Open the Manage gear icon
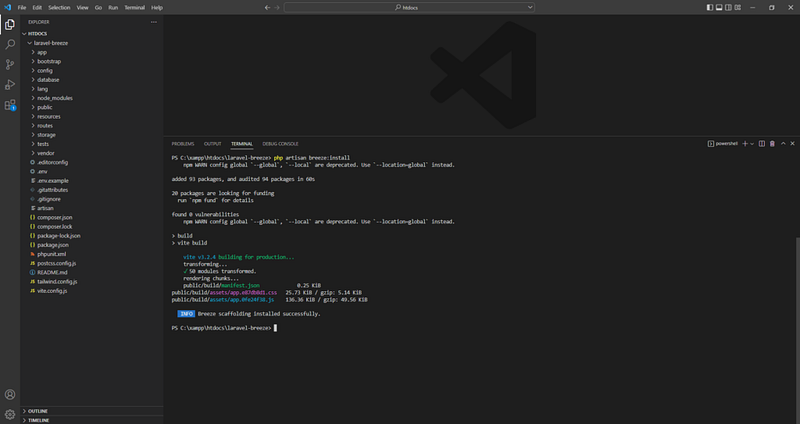The height and width of the screenshot is (424, 800). click(10, 414)
